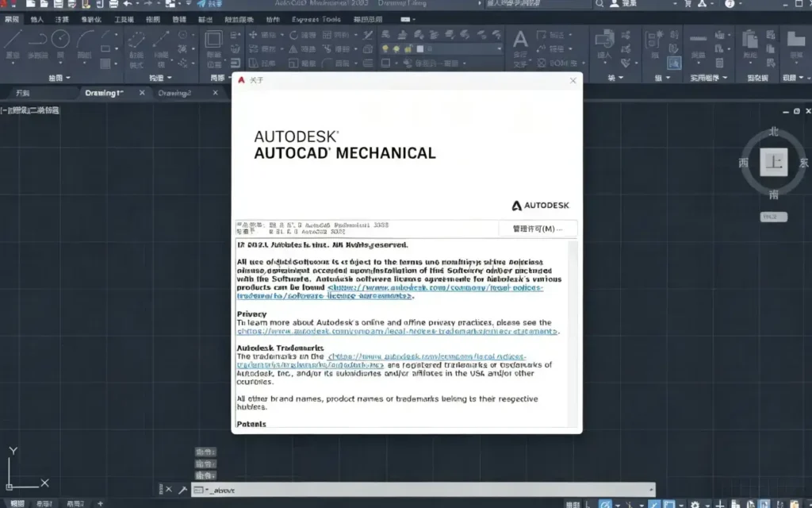Click the shopping cart icon in title bar
Viewport: 812px width, 508px height.
(x=688, y=4)
